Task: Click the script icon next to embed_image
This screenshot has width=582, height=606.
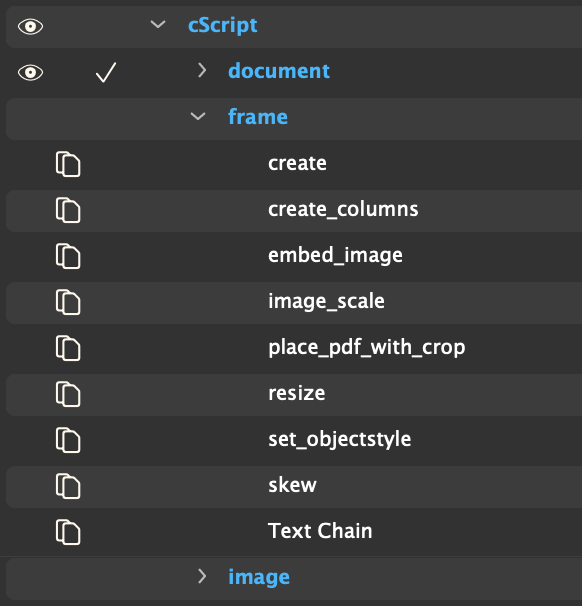Action: [x=68, y=256]
